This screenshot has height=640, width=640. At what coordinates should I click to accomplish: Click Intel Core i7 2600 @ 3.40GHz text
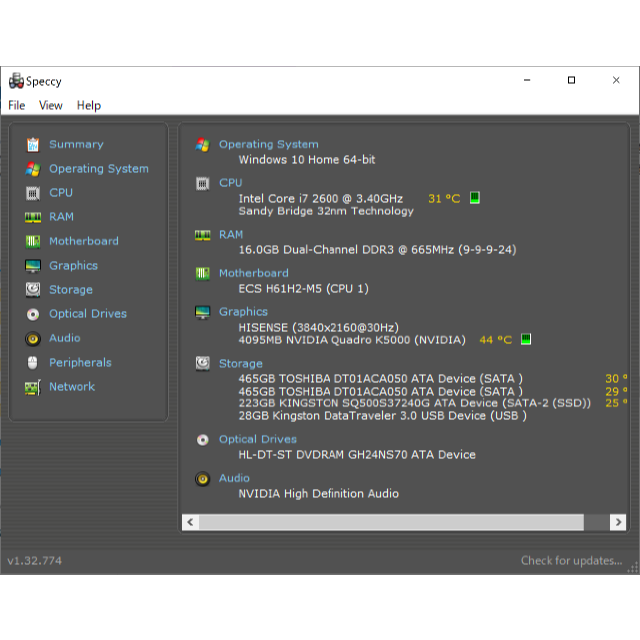(321, 199)
